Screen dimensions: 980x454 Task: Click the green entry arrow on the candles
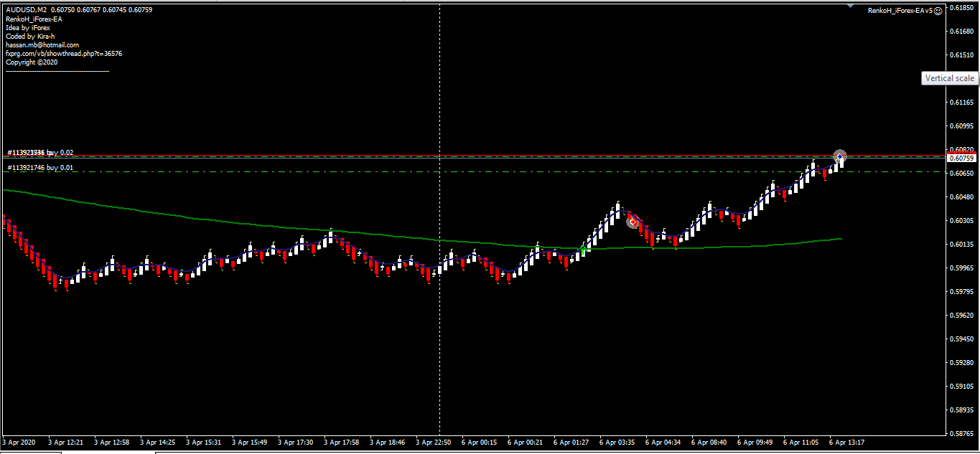click(x=583, y=250)
